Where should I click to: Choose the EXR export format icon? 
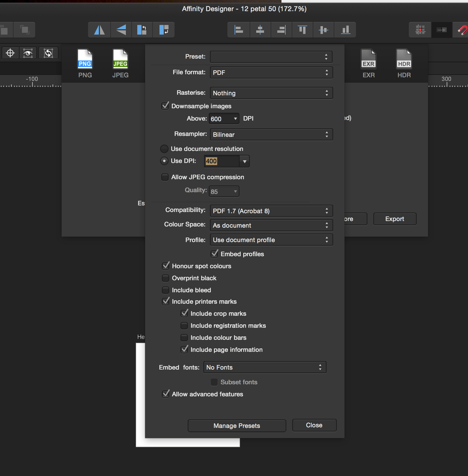[x=369, y=63]
